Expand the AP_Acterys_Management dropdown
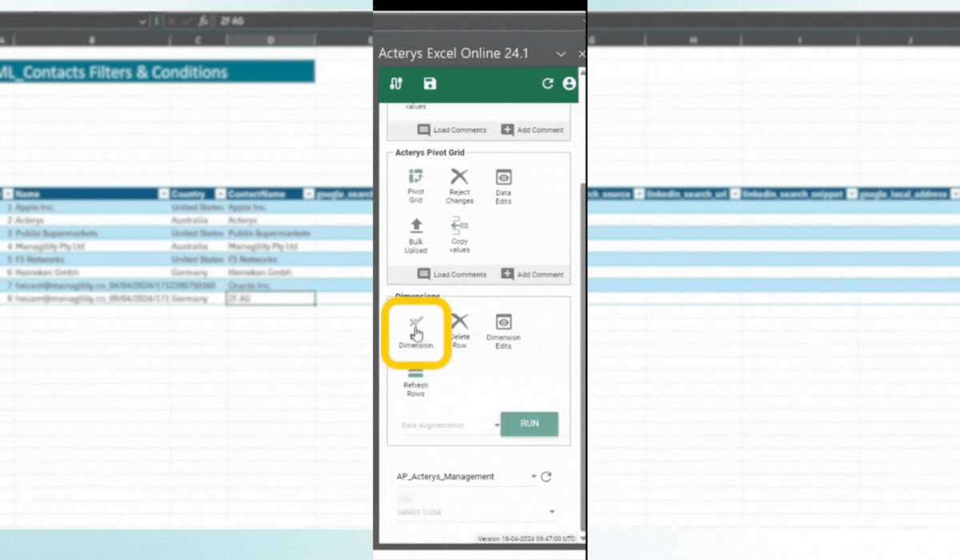Screen dimensions: 960x560 pyautogui.click(x=533, y=476)
